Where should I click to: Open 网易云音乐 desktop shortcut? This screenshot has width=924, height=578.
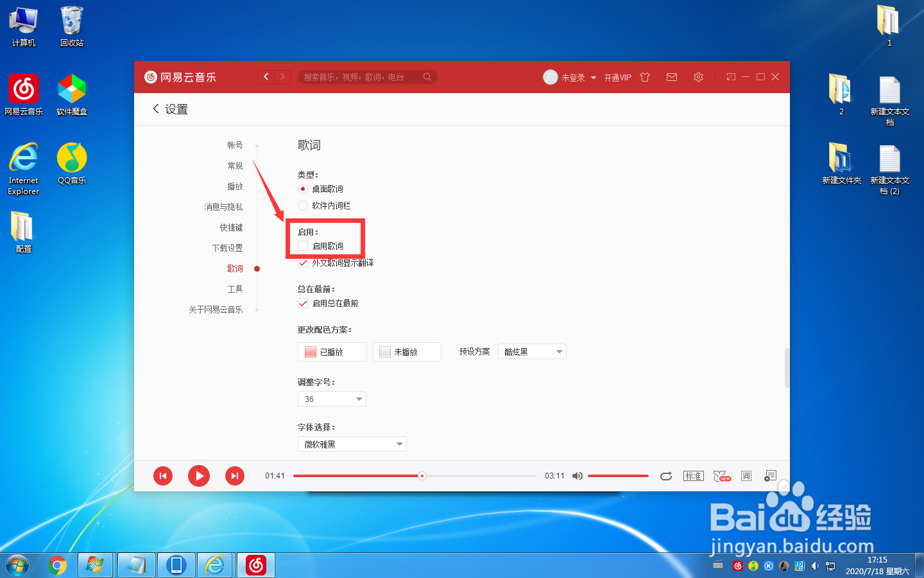tap(24, 94)
